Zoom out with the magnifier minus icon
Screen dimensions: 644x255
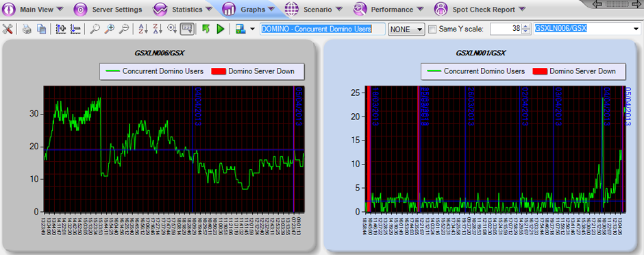[123, 29]
